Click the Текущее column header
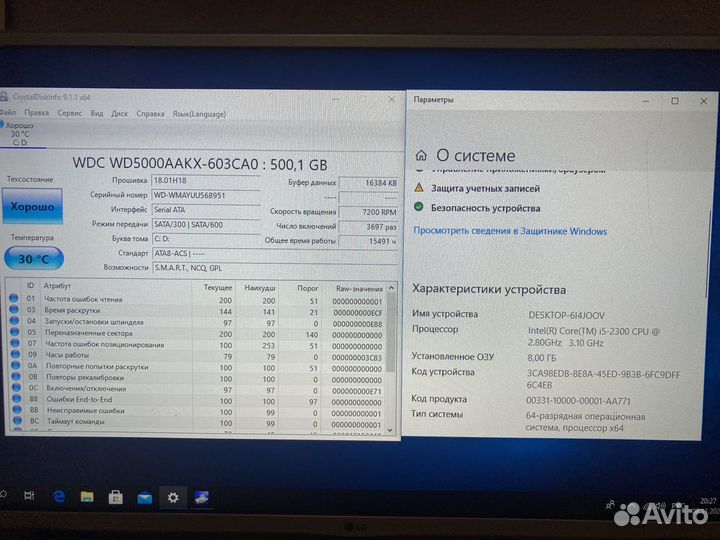The height and width of the screenshot is (540, 720). point(218,287)
